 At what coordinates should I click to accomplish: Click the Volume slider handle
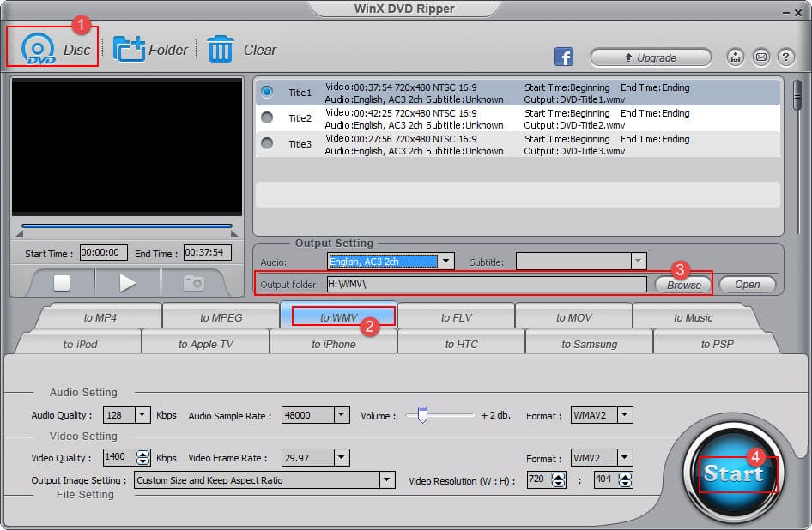click(422, 415)
